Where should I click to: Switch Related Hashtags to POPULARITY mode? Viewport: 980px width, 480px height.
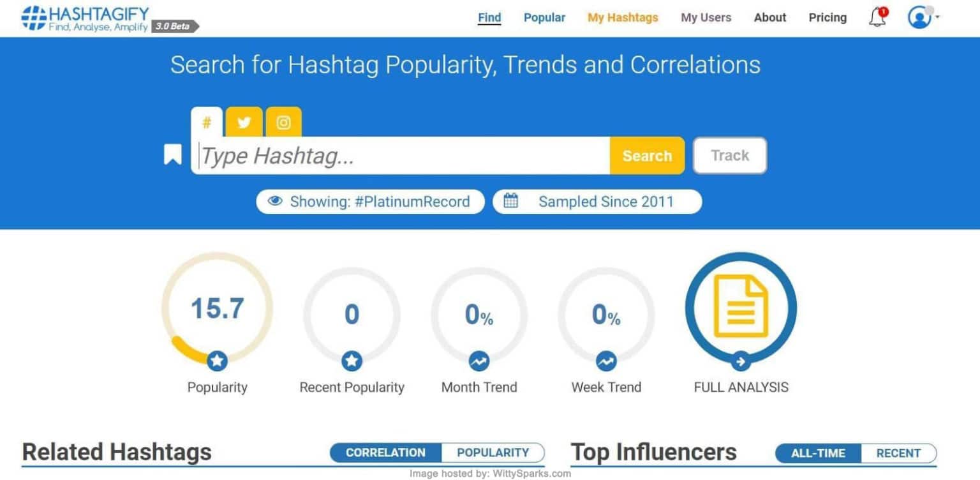click(493, 453)
